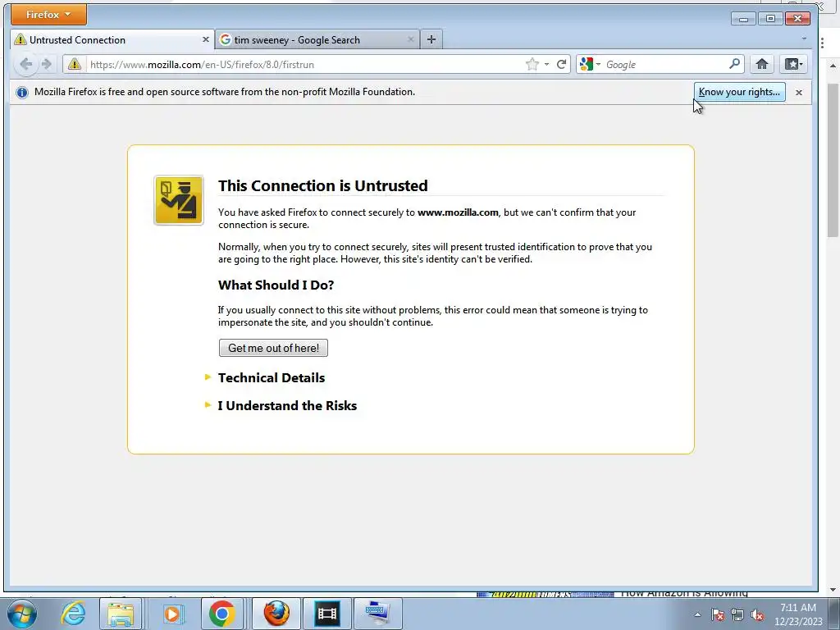
Task: Open the URL history dropdown arrow
Action: pos(546,64)
